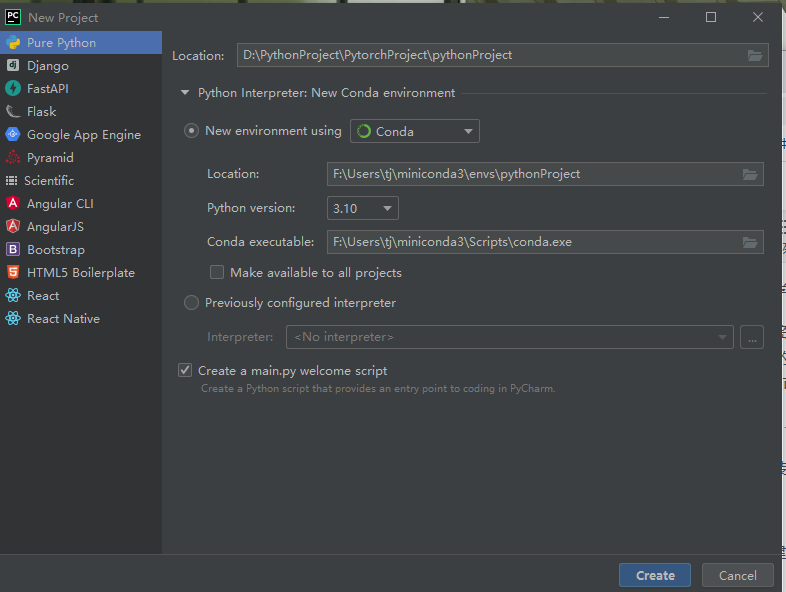
Task: Click the welcome script description text
Action: 378,388
